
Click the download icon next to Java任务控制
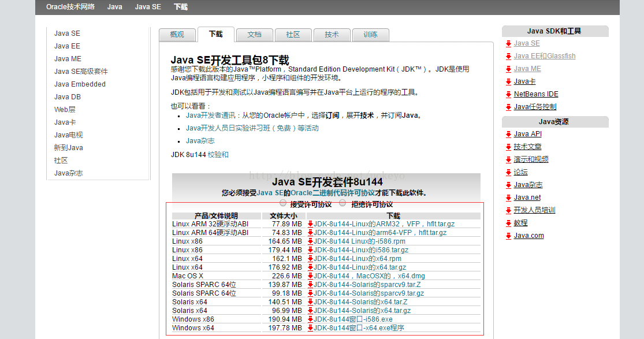click(x=508, y=106)
